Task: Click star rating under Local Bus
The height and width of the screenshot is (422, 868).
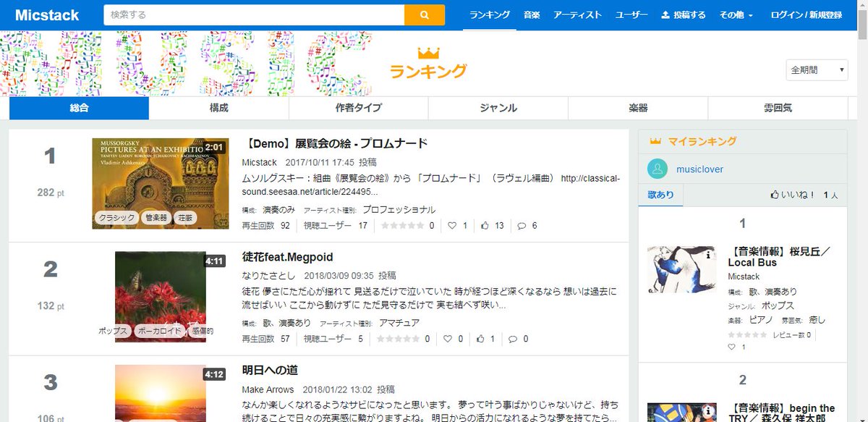Action: tap(747, 335)
